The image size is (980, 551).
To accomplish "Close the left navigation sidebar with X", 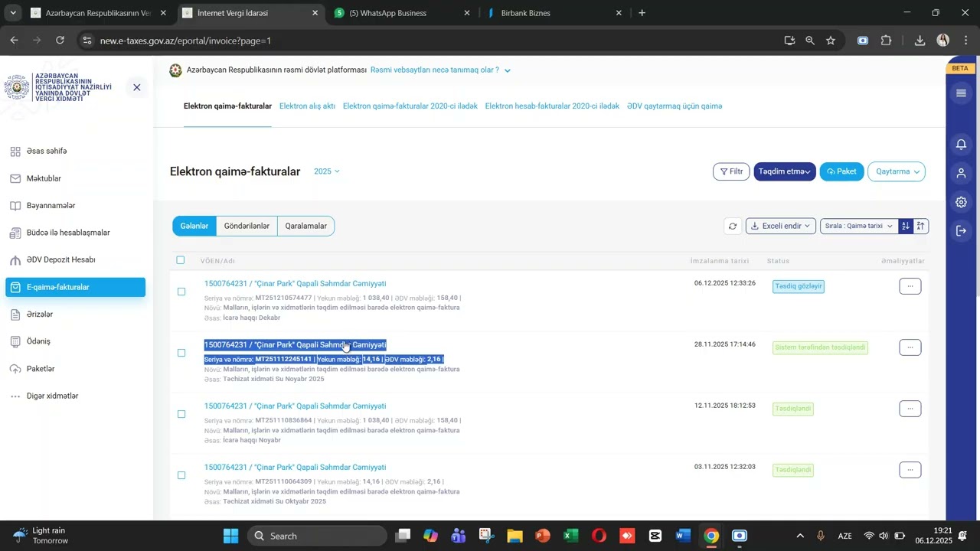I will click(137, 87).
